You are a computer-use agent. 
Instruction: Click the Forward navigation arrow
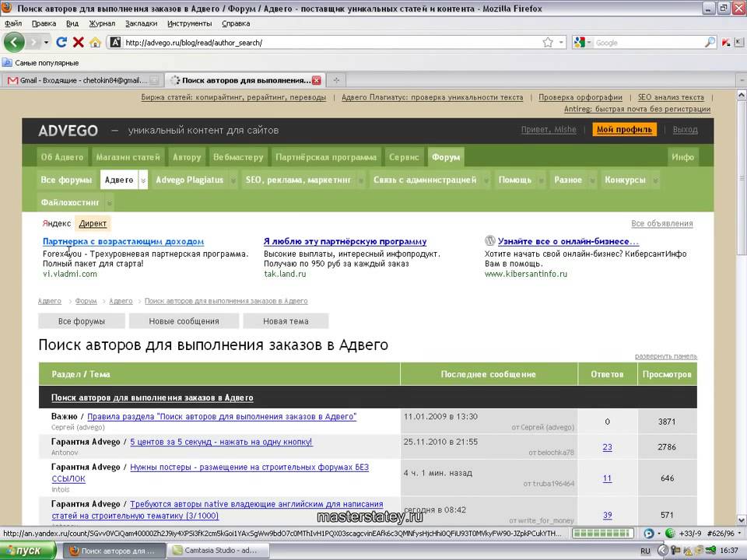click(33, 42)
